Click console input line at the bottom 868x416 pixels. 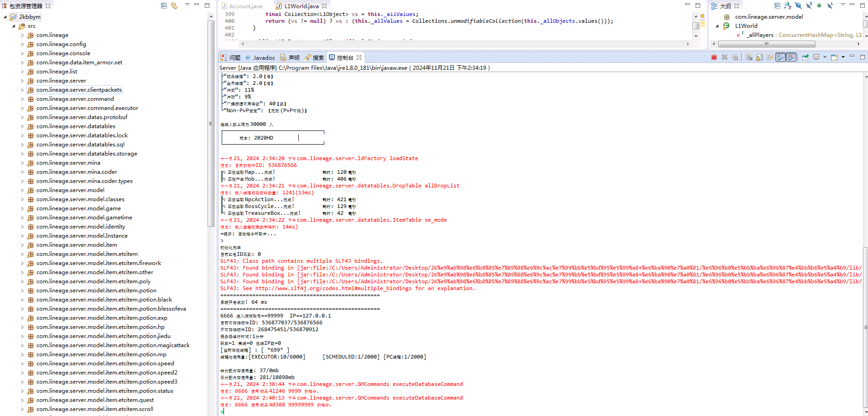tap(541, 411)
